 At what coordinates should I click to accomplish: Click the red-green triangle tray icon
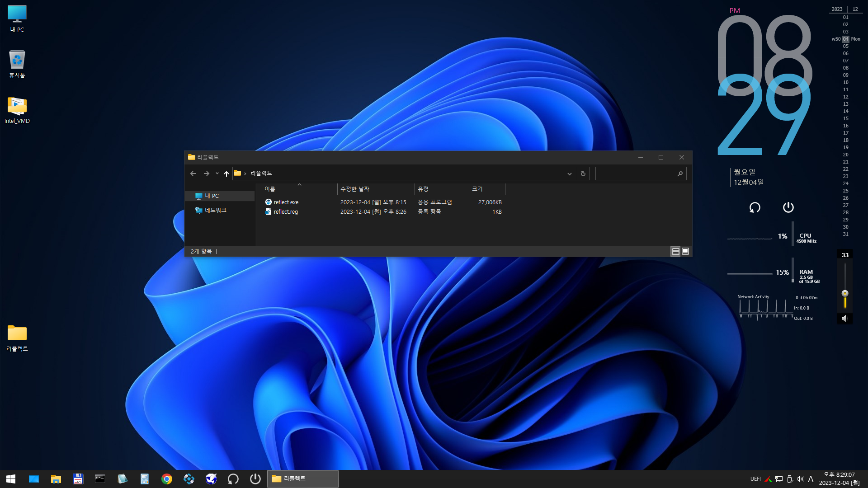point(768,479)
